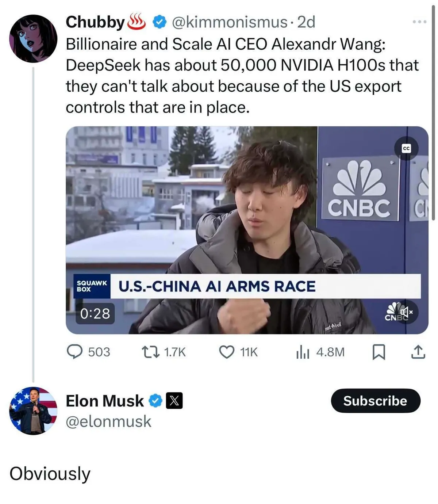Click Elon Musk's blue verified badge
438x504 pixels.
tap(156, 401)
